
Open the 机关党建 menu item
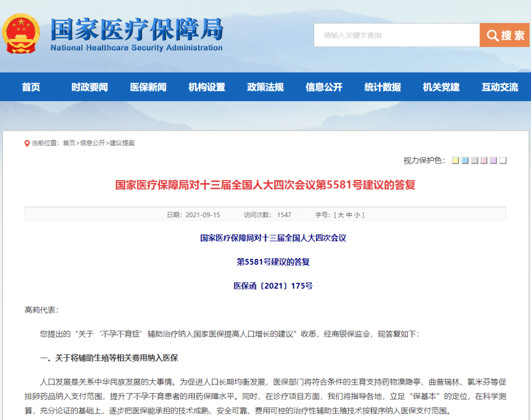point(441,87)
